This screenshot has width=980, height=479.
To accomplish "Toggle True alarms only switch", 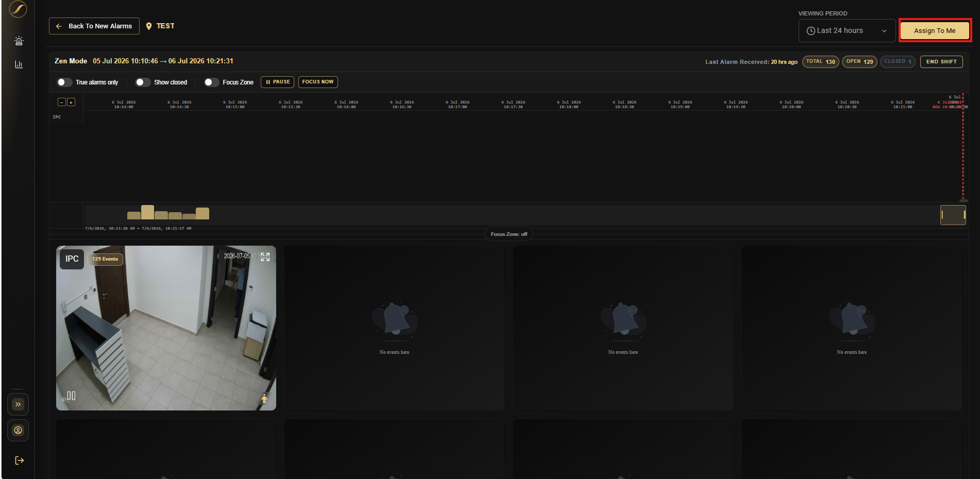I will coord(64,82).
